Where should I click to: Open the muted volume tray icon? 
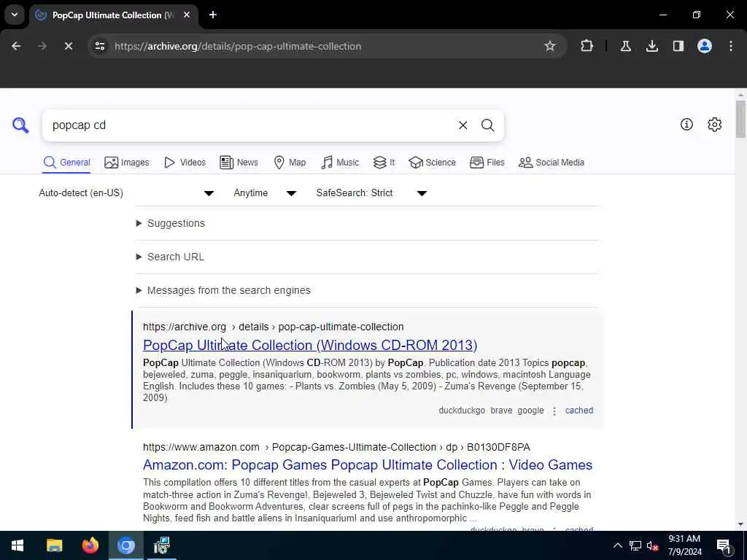(x=653, y=545)
